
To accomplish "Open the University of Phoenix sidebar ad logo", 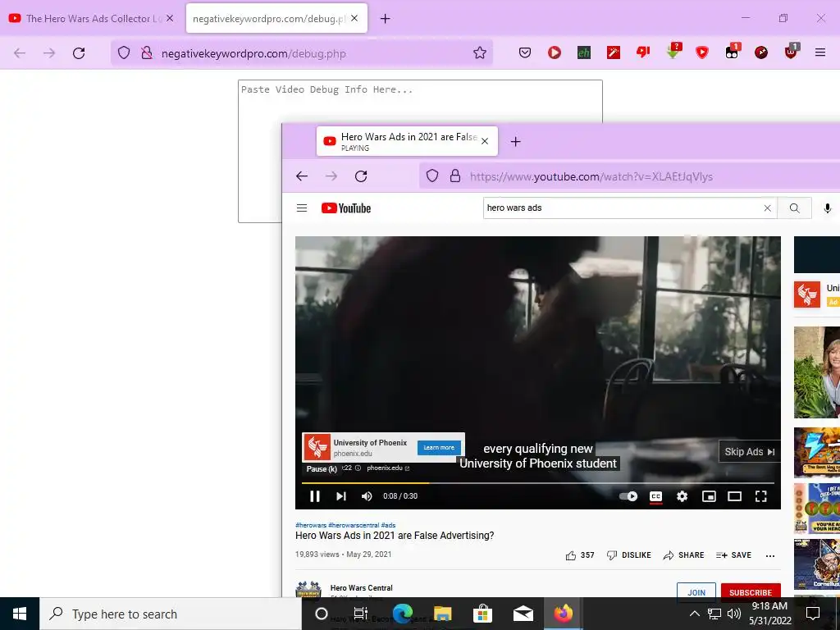I will (x=807, y=294).
